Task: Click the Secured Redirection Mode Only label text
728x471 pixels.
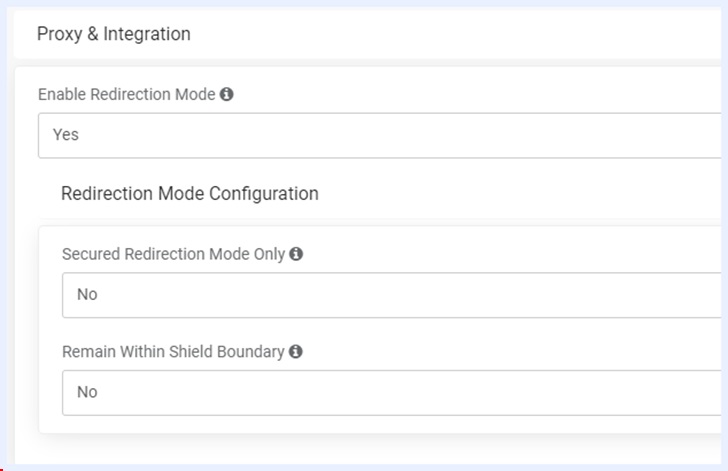Action: 174,255
